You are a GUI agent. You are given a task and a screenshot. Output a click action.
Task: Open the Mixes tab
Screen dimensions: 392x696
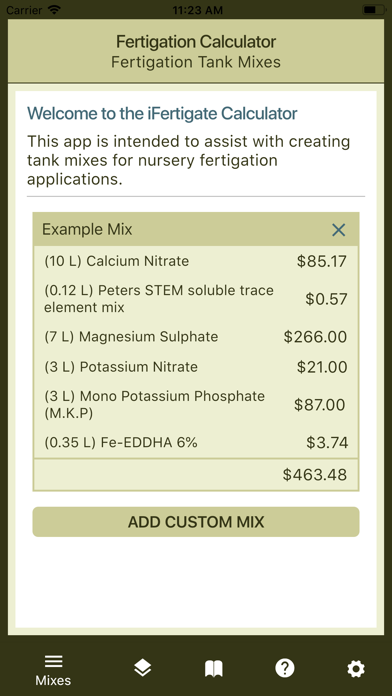pyautogui.click(x=53, y=670)
